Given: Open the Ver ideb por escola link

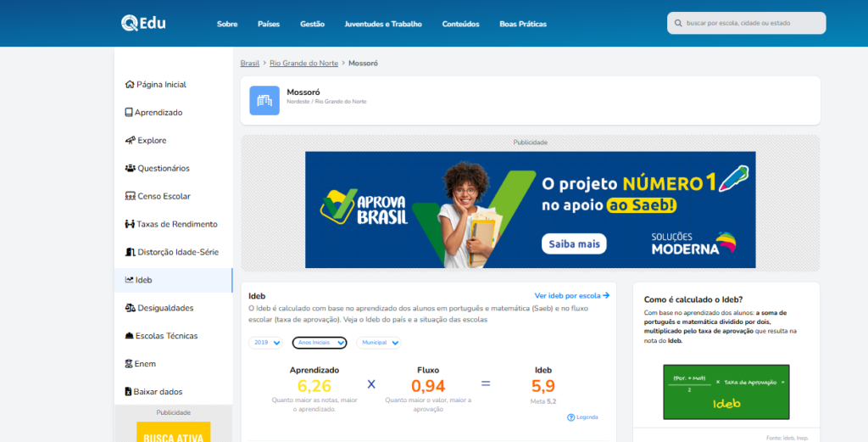Looking at the screenshot, I should click(x=572, y=295).
